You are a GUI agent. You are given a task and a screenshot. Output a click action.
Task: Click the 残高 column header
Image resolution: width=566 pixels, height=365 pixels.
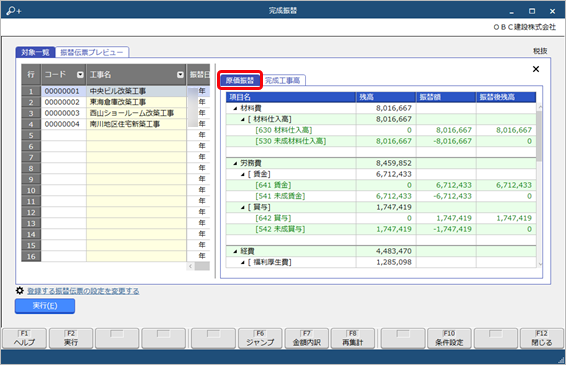coord(386,97)
